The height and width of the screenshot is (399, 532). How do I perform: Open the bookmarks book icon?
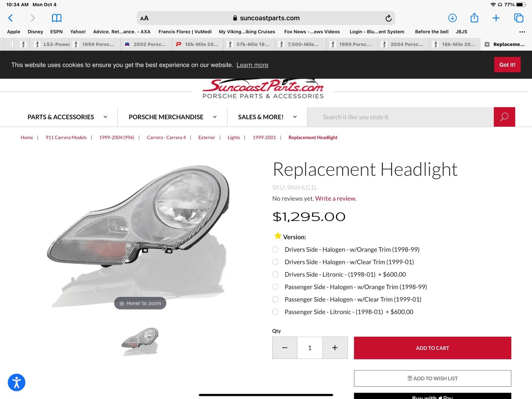pos(57,18)
